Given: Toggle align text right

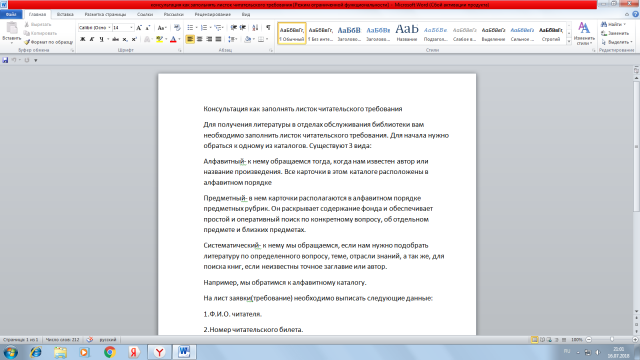Looking at the screenshot, I should coord(209,39).
